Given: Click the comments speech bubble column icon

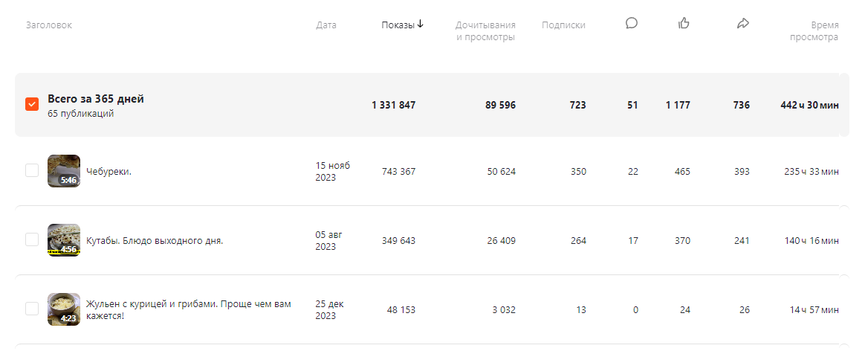Looking at the screenshot, I should [x=632, y=23].
